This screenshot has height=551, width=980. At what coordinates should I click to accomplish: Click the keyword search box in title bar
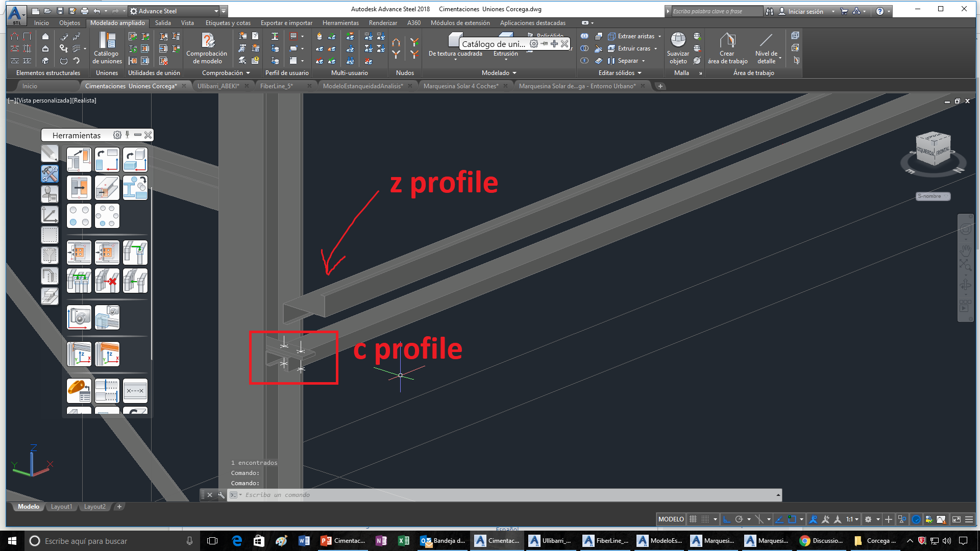[x=717, y=11]
